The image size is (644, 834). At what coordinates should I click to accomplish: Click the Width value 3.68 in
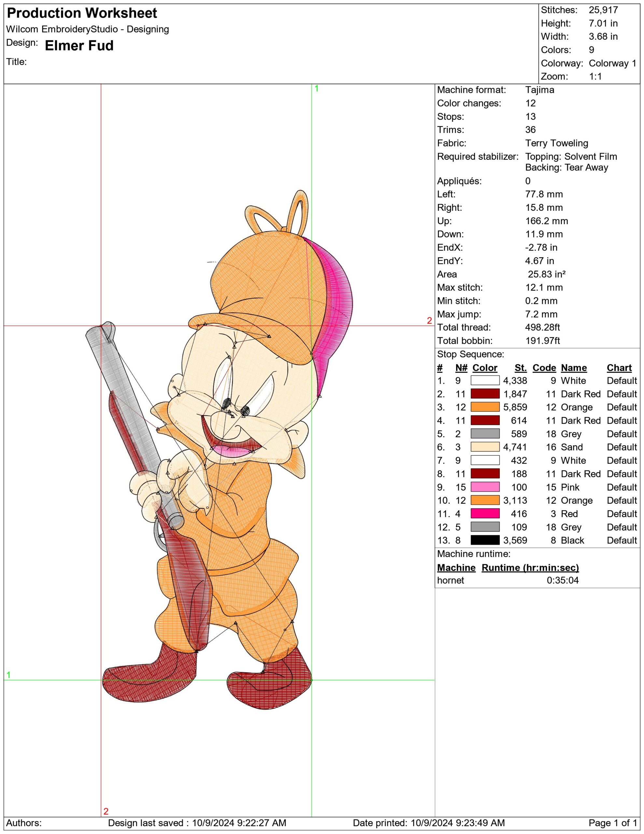(603, 37)
